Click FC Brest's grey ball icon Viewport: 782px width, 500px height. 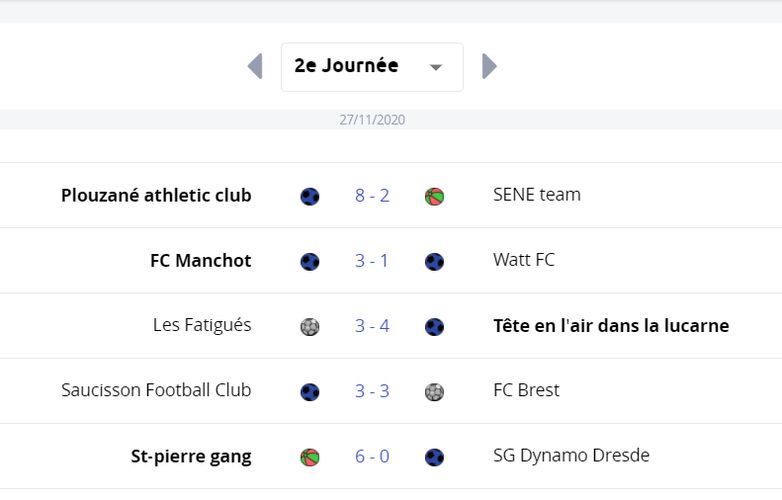(434, 392)
